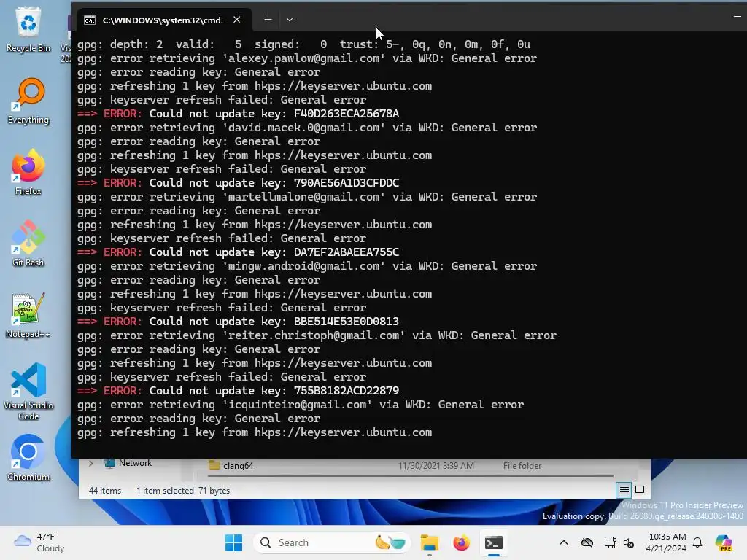
Task: Click the 1 item selected status text
Action: point(165,491)
